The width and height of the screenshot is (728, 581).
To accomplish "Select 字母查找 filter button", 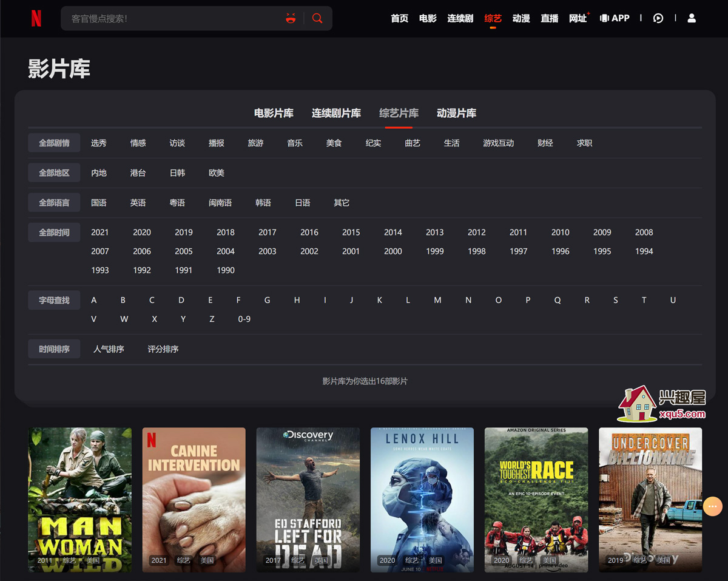I will tap(54, 301).
